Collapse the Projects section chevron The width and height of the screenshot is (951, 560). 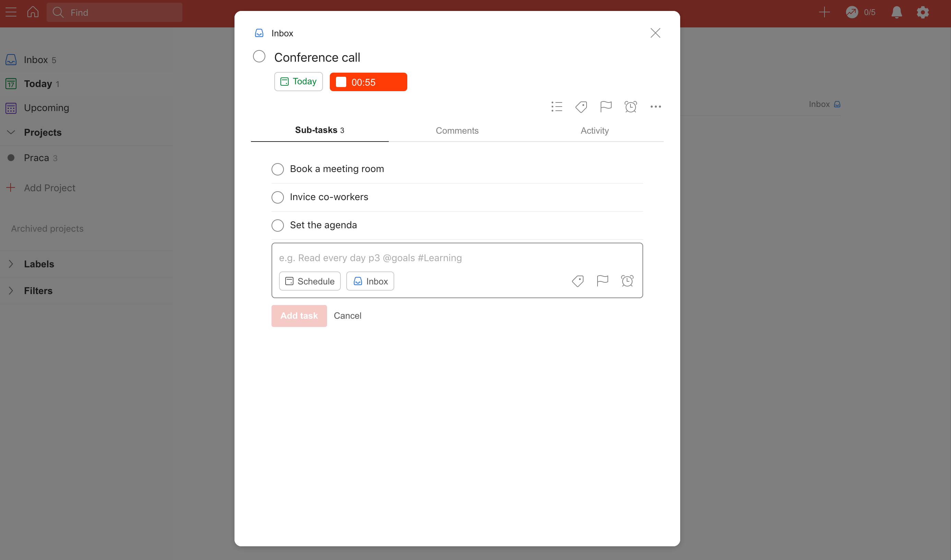tap(11, 132)
